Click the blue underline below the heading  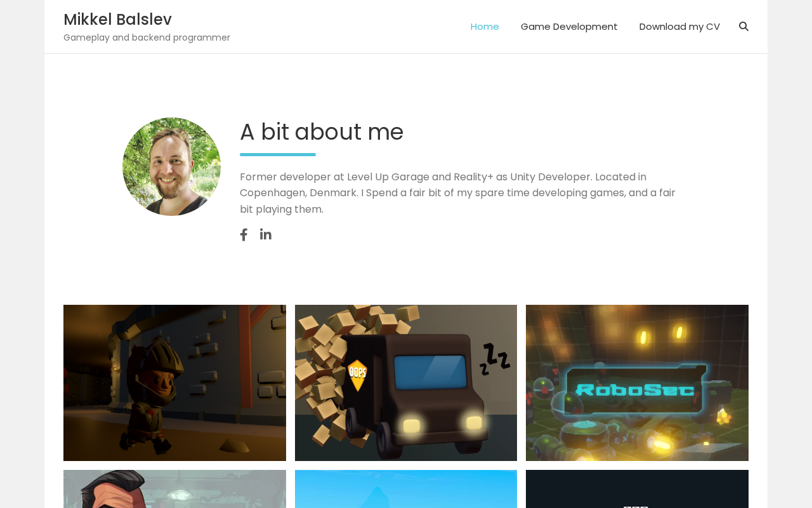[278, 154]
